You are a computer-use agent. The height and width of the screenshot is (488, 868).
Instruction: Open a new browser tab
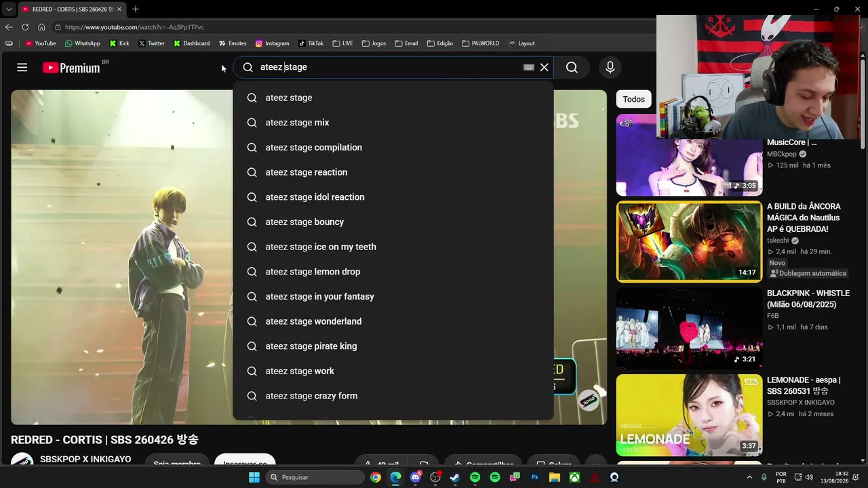tap(136, 9)
